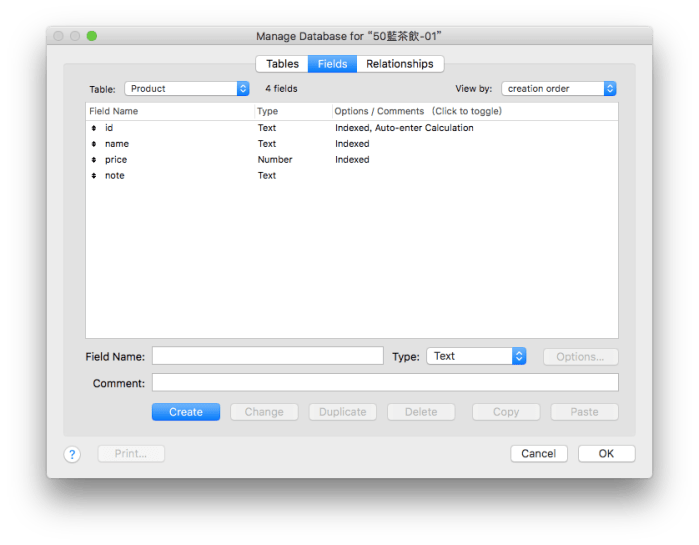
Task: Click the Comment text field
Action: pos(384,383)
